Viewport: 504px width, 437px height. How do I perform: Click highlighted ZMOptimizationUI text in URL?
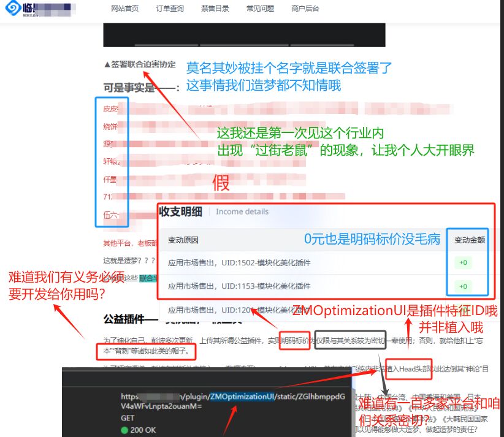[x=242, y=396]
